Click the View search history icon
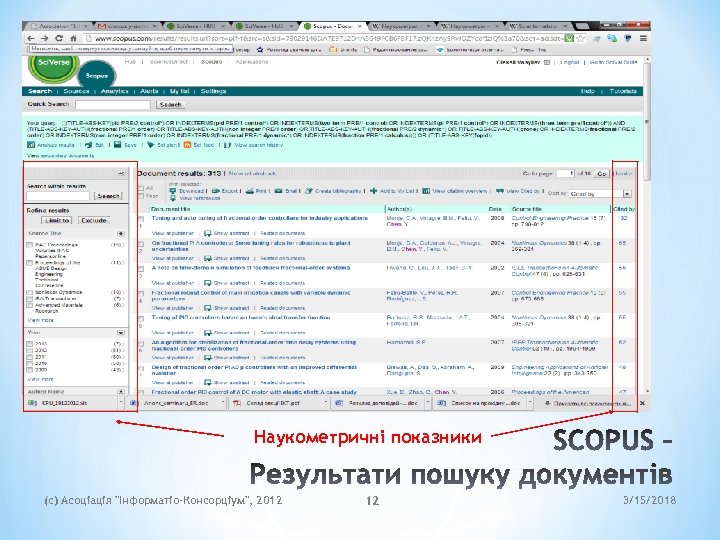The height and width of the screenshot is (540, 720). (x=227, y=145)
